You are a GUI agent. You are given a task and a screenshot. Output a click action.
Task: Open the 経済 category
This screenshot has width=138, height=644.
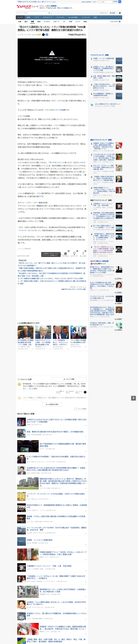pos(39,21)
